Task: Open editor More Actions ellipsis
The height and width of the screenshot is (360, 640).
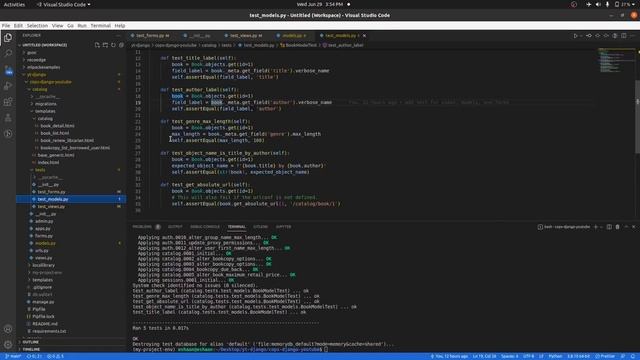Action: [632, 36]
